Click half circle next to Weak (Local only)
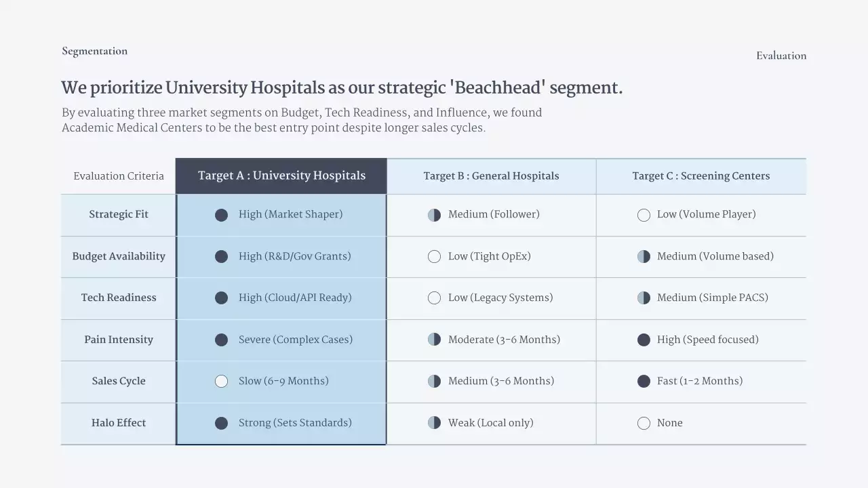This screenshot has height=488, width=868. 434,423
